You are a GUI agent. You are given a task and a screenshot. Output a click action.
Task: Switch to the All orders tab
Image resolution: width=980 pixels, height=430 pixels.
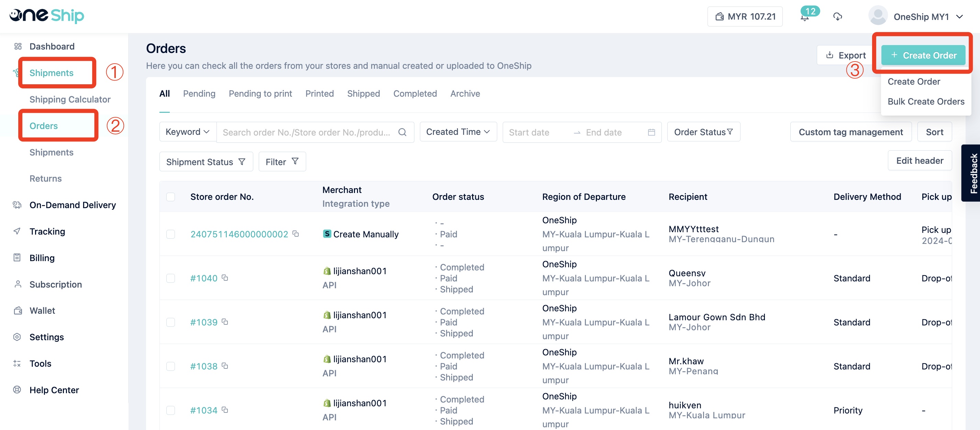pos(164,94)
